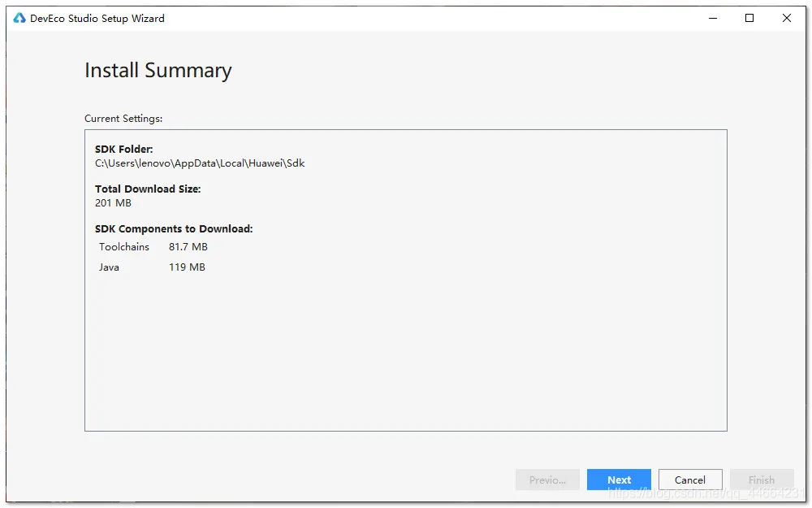Select the SDK folder path text

coord(200,163)
